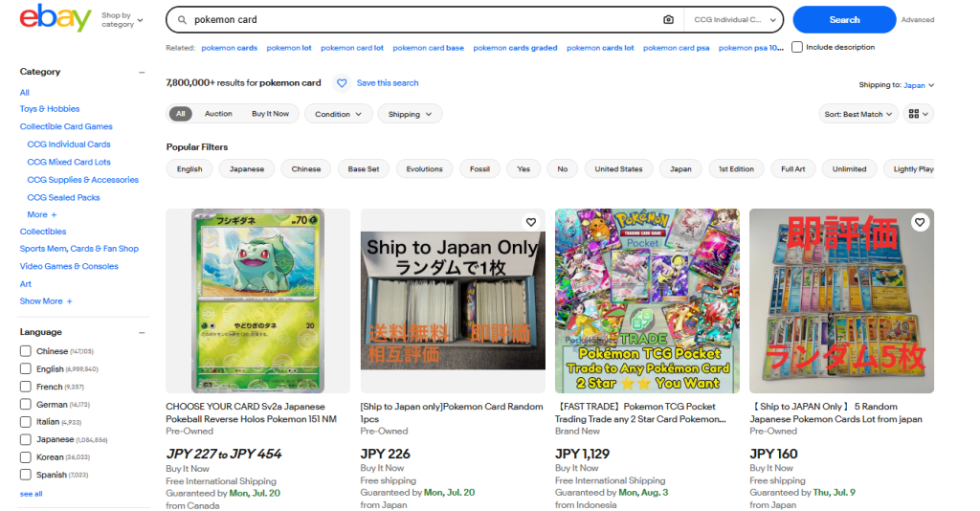
Task: Open the Ship to Japan Only card box image
Action: pos(453,300)
